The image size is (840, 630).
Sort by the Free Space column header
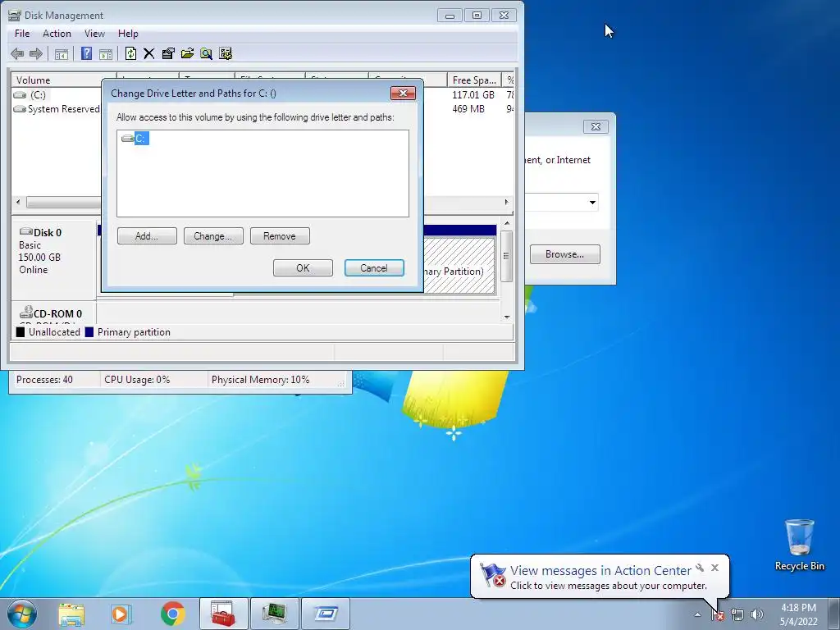coord(474,80)
